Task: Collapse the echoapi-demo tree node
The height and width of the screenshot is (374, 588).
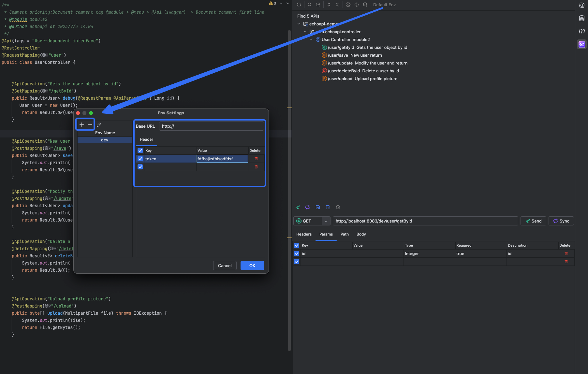Action: point(299,24)
